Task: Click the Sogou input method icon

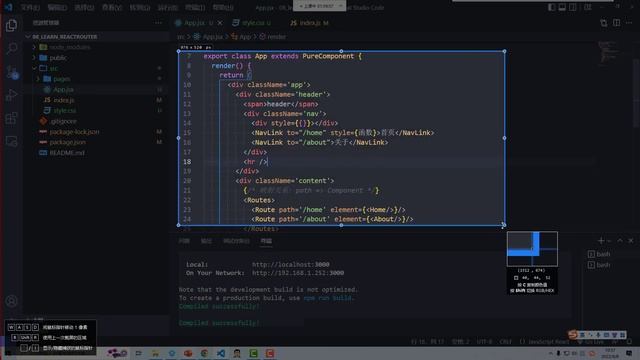Action: (573, 335)
